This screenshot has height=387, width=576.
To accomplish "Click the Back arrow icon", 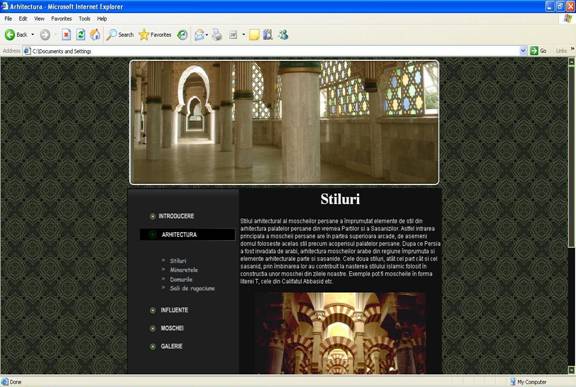I will (10, 35).
